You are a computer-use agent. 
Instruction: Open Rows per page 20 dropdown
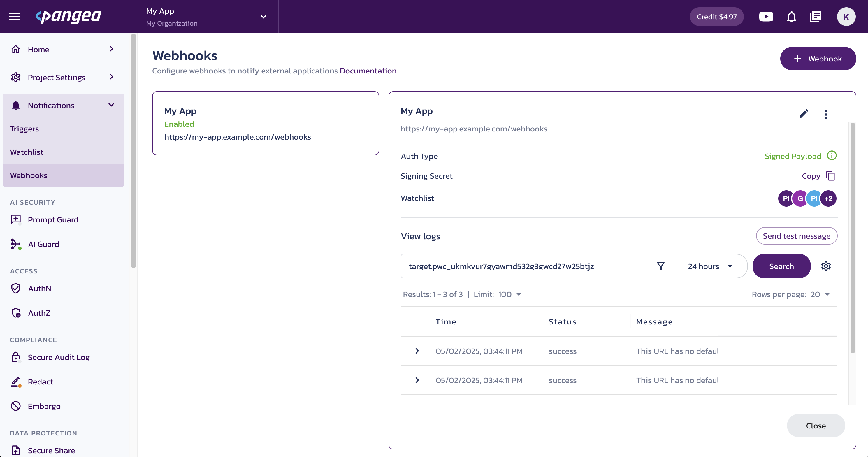[820, 294]
